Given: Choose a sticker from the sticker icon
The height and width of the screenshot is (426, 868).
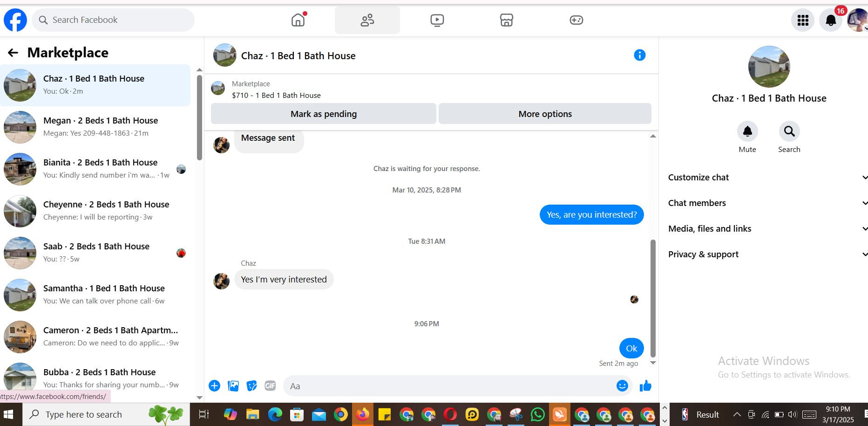Looking at the screenshot, I should (252, 385).
